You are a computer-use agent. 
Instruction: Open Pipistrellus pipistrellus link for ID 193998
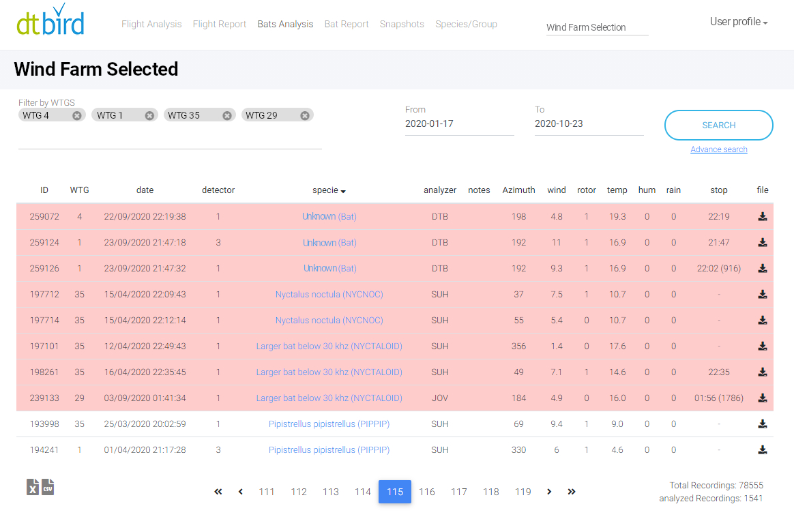pyautogui.click(x=329, y=424)
